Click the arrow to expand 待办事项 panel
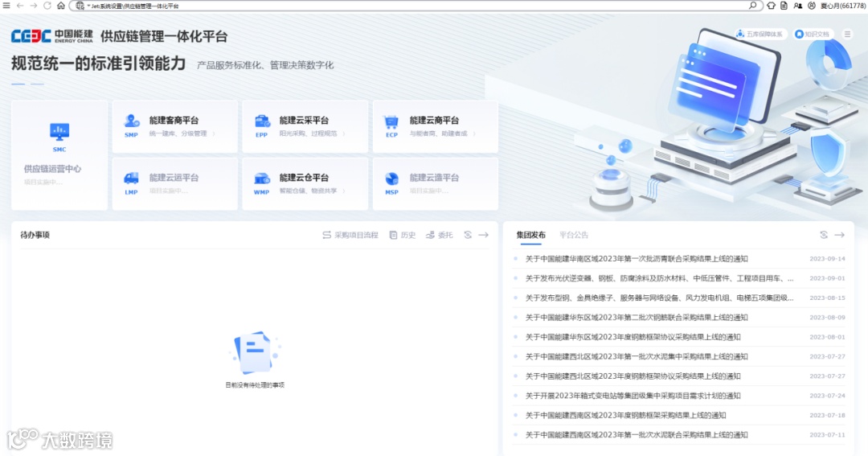 [x=483, y=235]
